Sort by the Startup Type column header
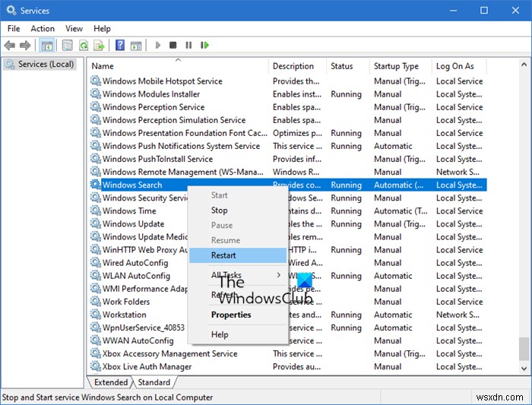 pyautogui.click(x=401, y=66)
